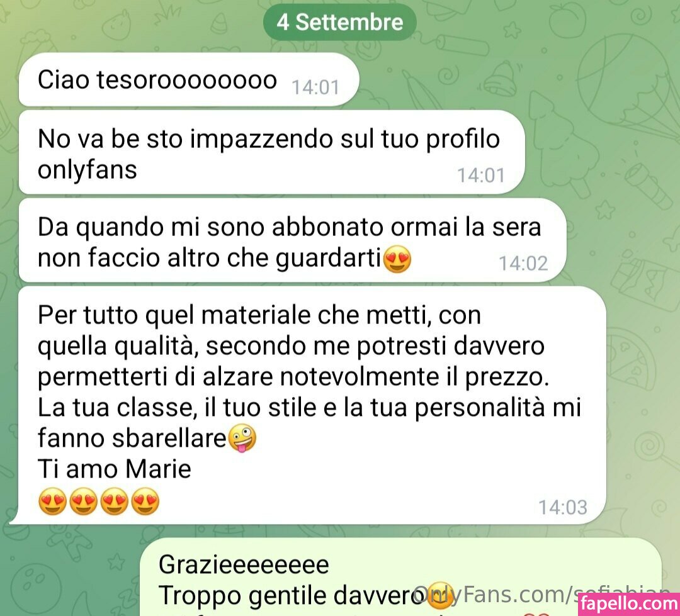Image resolution: width=680 pixels, height=616 pixels.
Task: Click the "4 Settembre" date pill
Action: click(339, 22)
